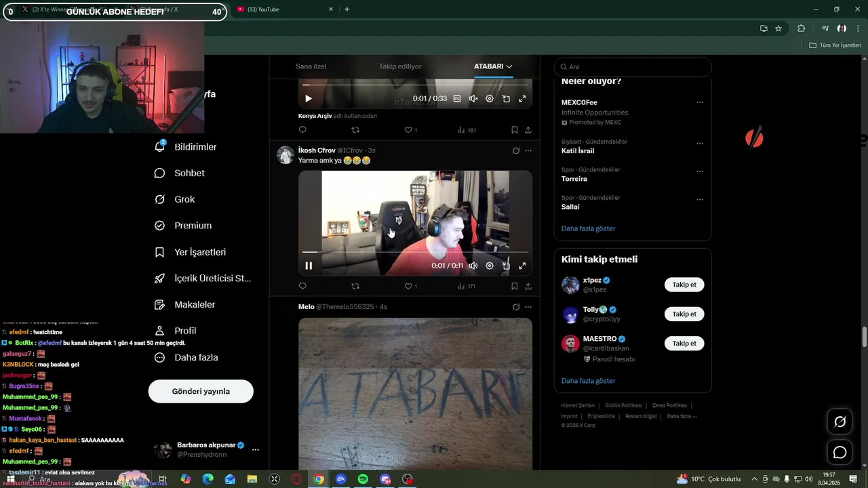The height and width of the screenshot is (488, 868).
Task: Open the ATABARI photo in Melo's post
Action: 415,394
